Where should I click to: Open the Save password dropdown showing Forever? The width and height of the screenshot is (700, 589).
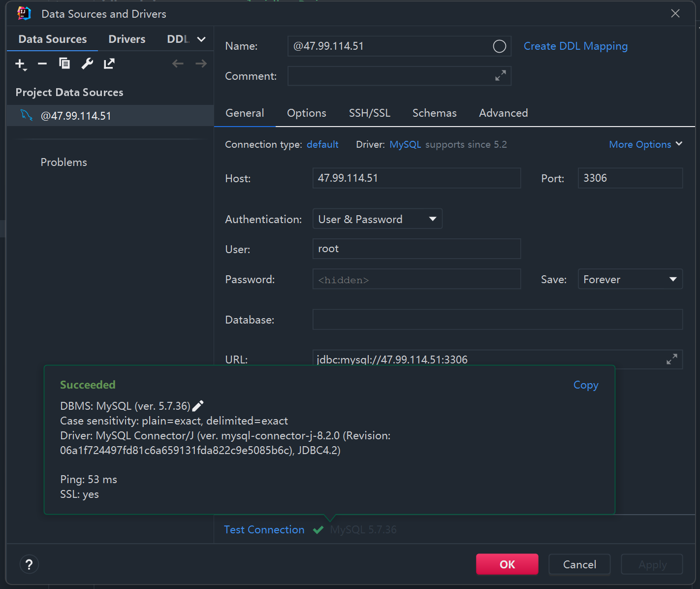click(x=630, y=279)
